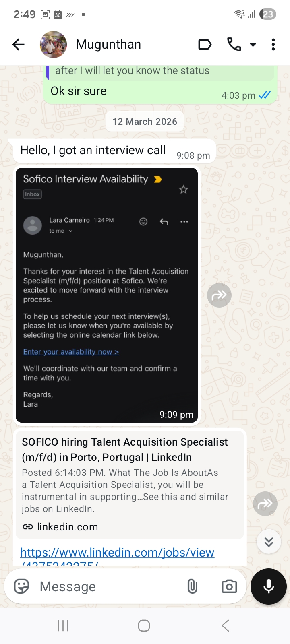Open recent apps from the navigation bar
290x644 pixels.
coord(63,625)
